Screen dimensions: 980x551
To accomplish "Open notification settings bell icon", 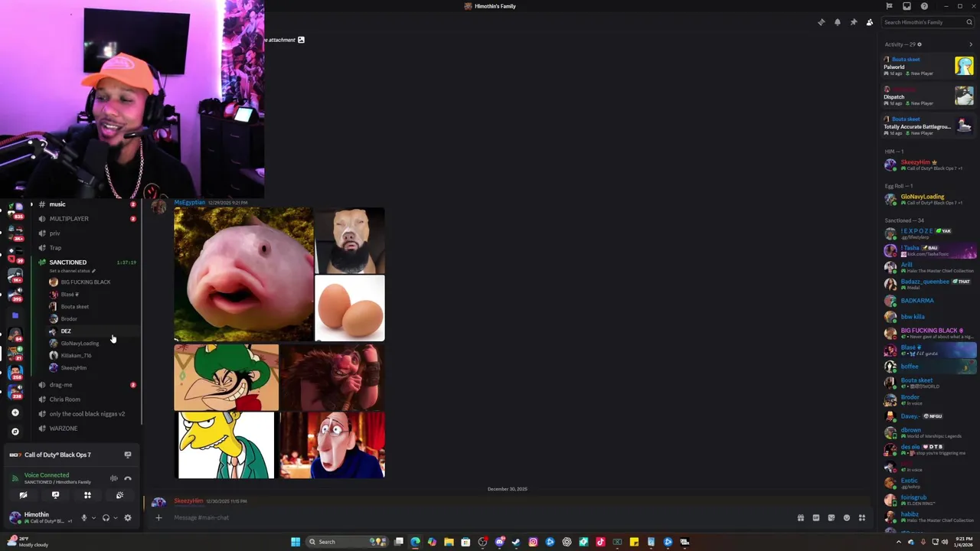I will click(x=838, y=22).
